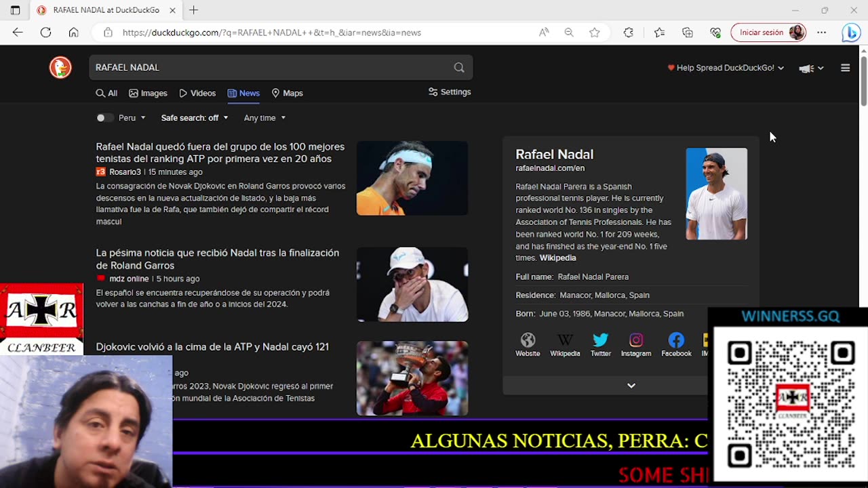
Task: Open tab actions menu icon
Action: click(x=15, y=10)
